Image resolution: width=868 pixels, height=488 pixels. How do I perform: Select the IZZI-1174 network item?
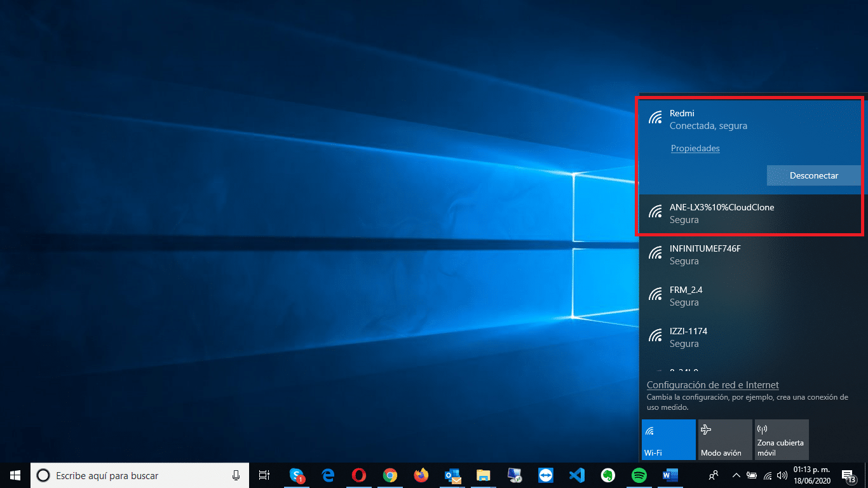(750, 337)
